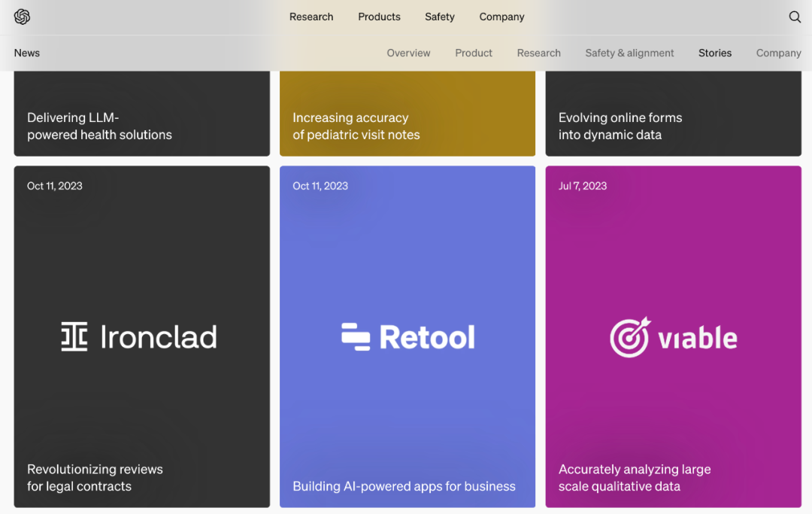Image resolution: width=812 pixels, height=514 pixels.
Task: Read 'Revolutionizing reviews for legal contracts'
Action: click(x=95, y=478)
